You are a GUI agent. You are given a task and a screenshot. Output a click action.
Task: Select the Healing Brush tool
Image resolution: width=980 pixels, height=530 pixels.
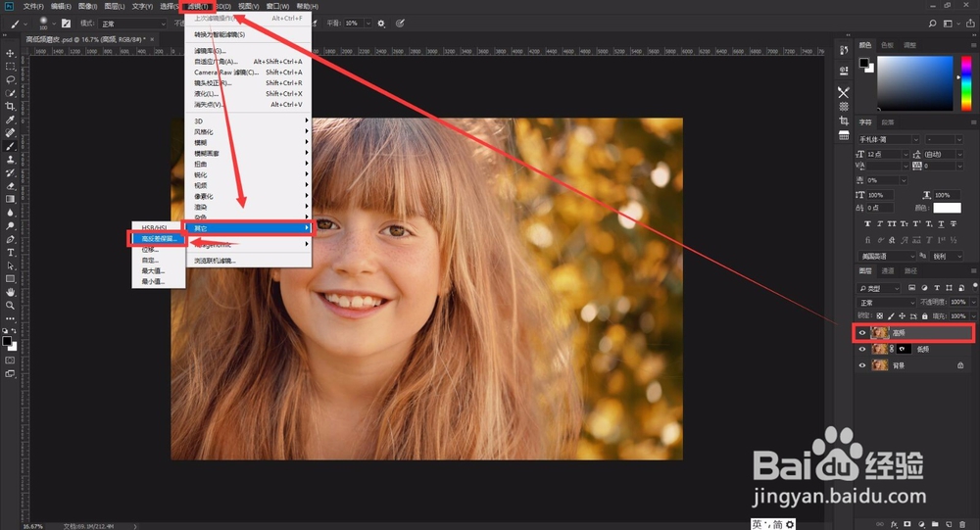pyautogui.click(x=10, y=132)
